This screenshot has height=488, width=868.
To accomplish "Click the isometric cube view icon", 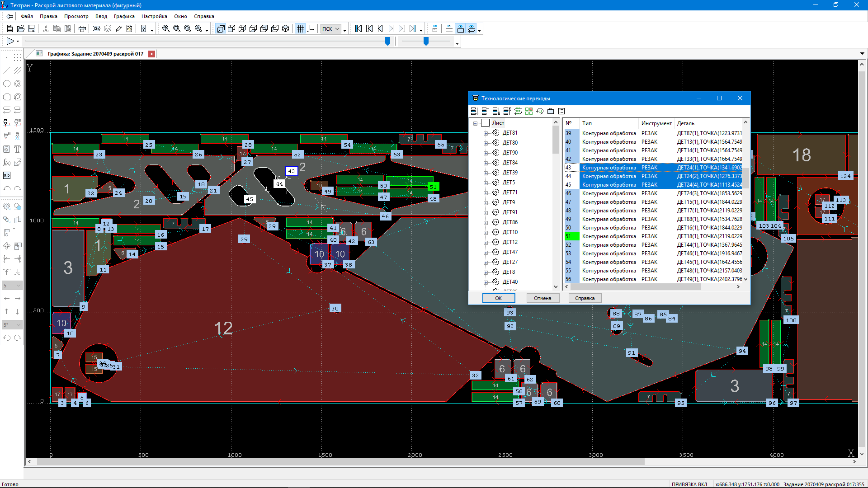I will click(x=286, y=29).
